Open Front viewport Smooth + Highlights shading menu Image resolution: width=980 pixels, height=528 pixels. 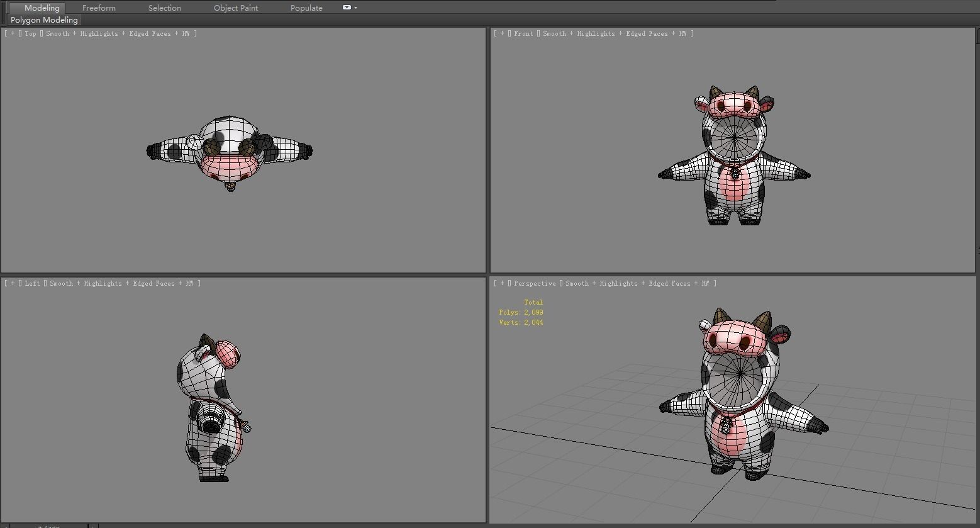pyautogui.click(x=617, y=33)
